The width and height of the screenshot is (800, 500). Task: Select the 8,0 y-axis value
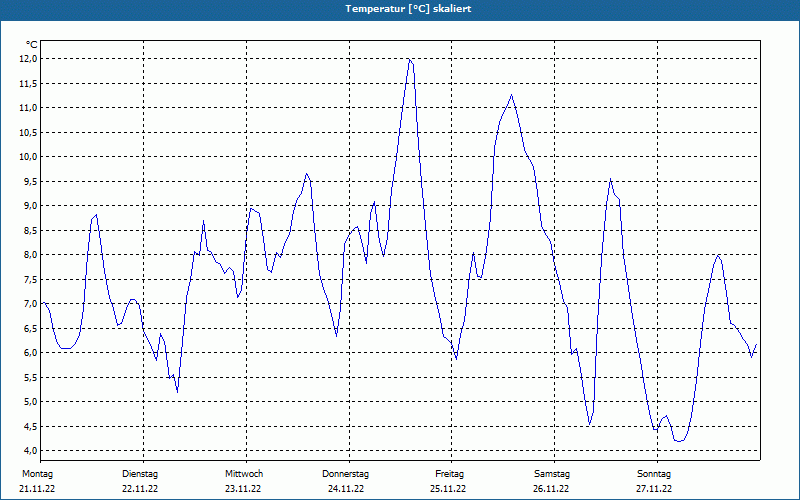coord(31,255)
